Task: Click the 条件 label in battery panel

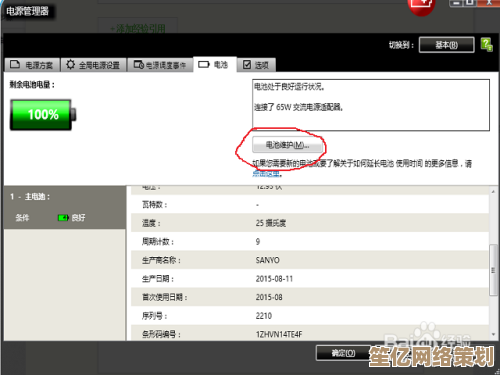Action: tap(22, 218)
